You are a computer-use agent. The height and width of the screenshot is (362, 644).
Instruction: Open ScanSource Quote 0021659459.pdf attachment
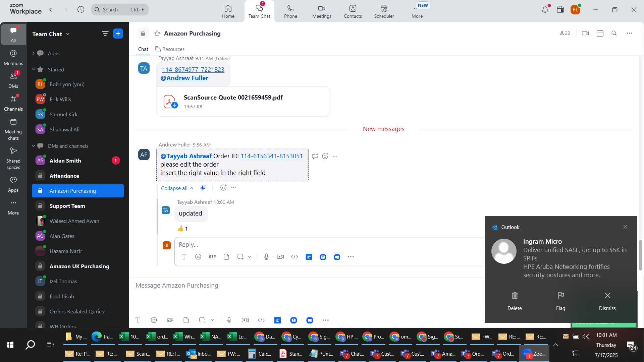click(x=243, y=102)
